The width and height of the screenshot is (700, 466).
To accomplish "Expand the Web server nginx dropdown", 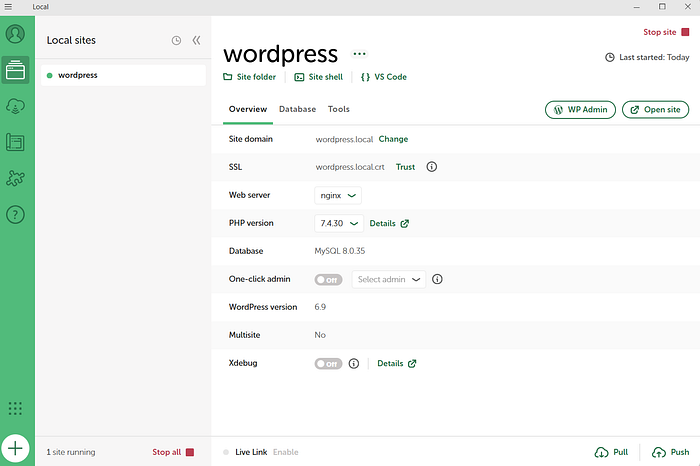I will pos(338,196).
